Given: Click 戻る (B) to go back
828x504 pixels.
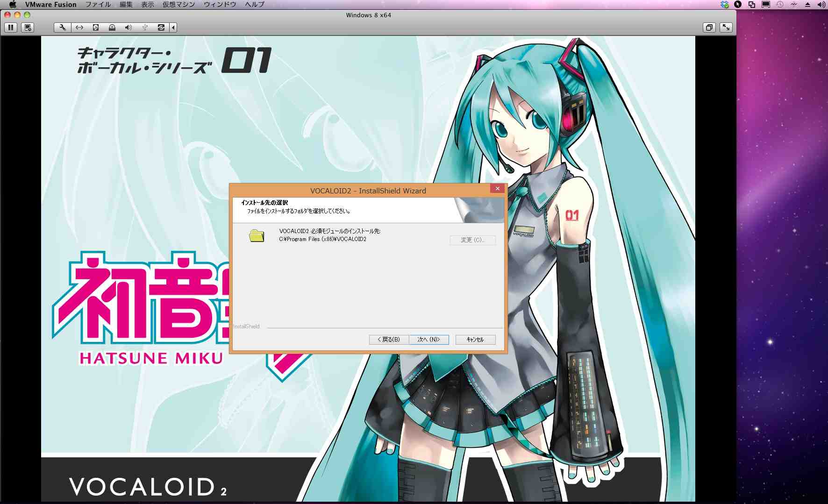Looking at the screenshot, I should coord(389,340).
